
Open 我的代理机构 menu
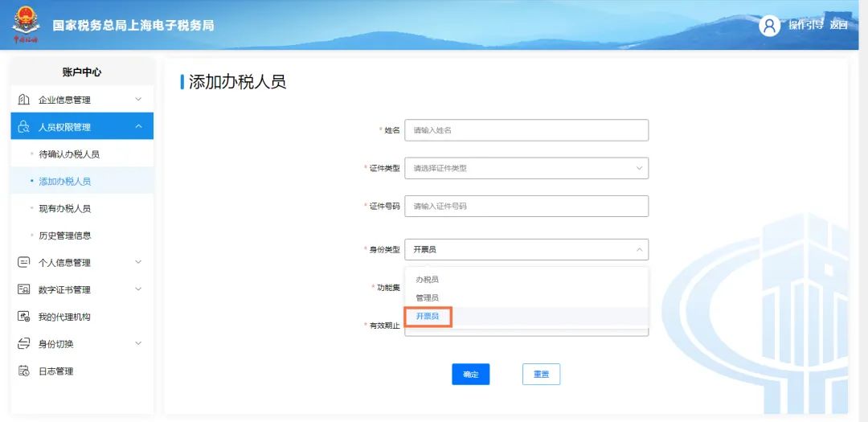[82, 317]
